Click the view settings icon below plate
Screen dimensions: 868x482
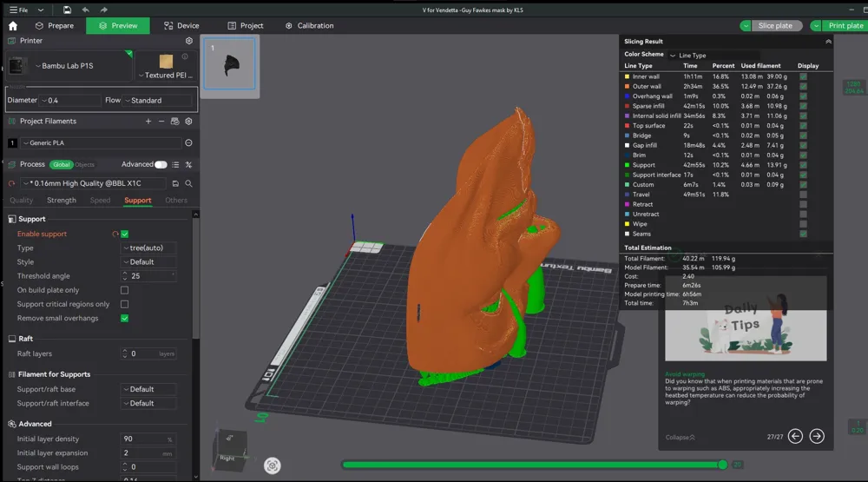tap(272, 465)
